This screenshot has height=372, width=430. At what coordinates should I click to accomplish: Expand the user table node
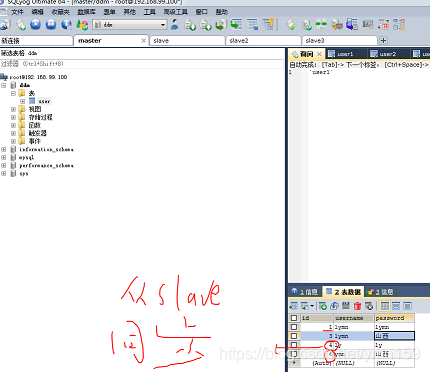(x=22, y=101)
